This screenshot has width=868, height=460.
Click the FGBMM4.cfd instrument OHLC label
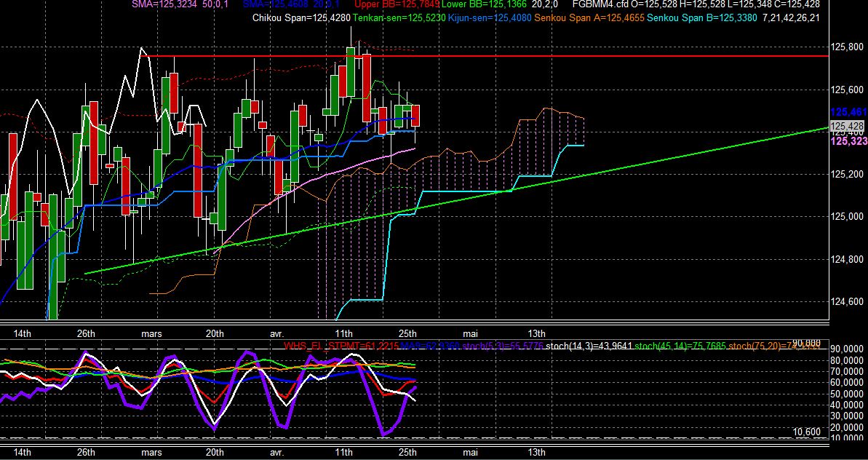pos(696,4)
